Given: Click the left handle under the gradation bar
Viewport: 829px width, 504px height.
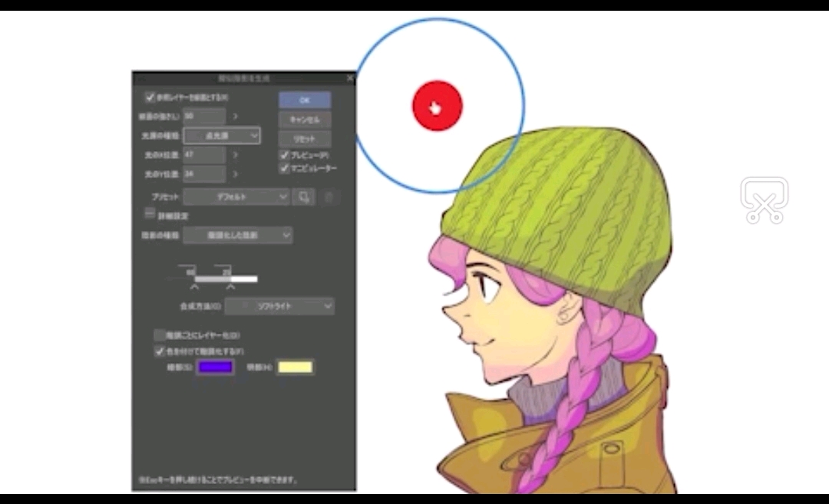Looking at the screenshot, I should click(194, 287).
